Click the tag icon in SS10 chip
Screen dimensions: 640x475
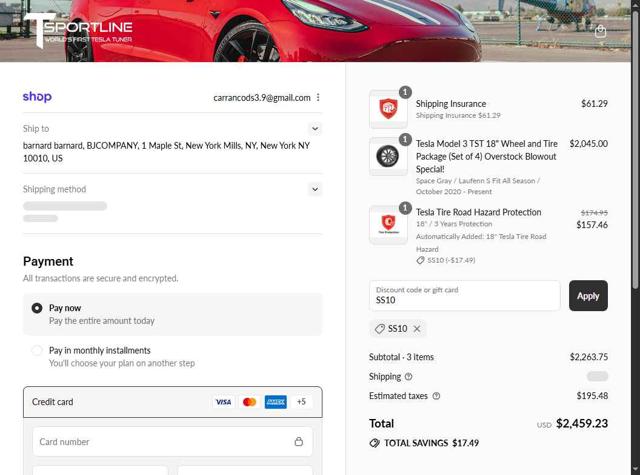click(380, 329)
